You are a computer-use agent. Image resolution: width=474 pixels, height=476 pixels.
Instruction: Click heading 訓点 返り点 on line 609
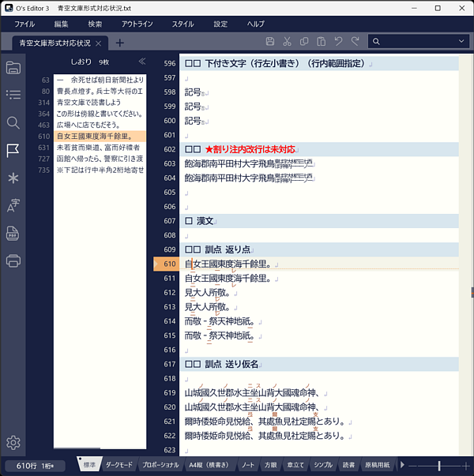tap(228, 249)
